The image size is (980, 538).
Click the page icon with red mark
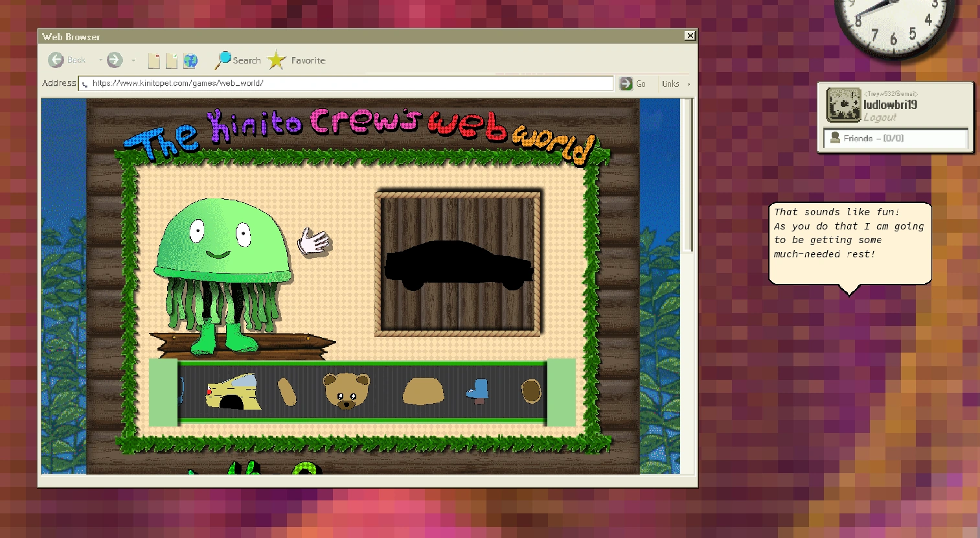click(x=154, y=60)
